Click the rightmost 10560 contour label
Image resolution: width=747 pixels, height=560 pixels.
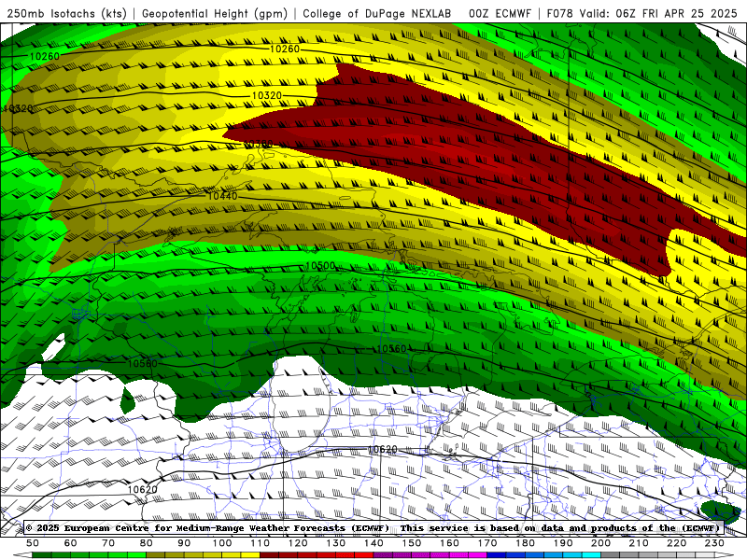[391, 349]
